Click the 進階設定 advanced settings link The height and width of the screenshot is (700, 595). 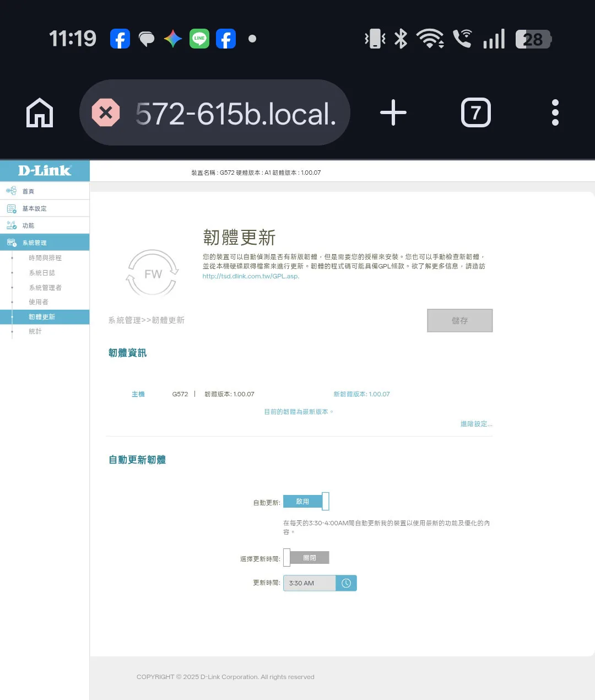(477, 424)
